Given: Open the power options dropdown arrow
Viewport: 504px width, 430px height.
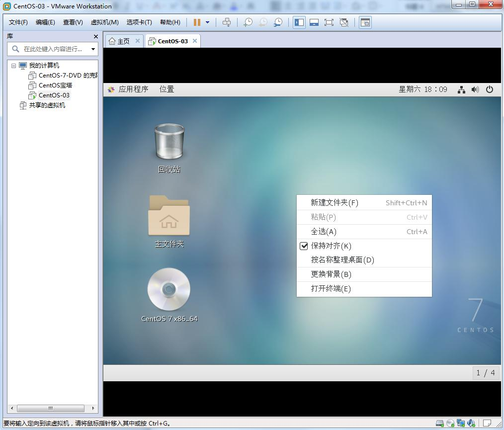Looking at the screenshot, I should [208, 22].
